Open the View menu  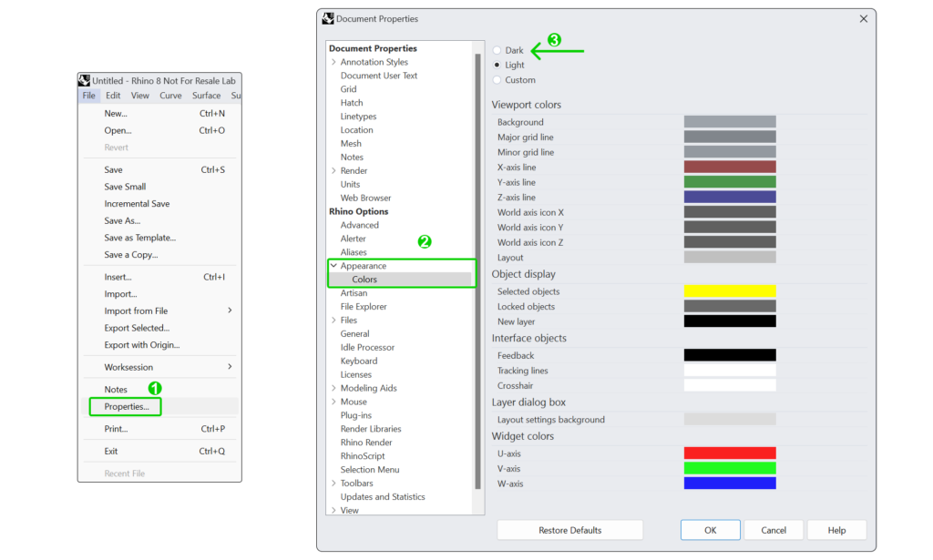(139, 95)
